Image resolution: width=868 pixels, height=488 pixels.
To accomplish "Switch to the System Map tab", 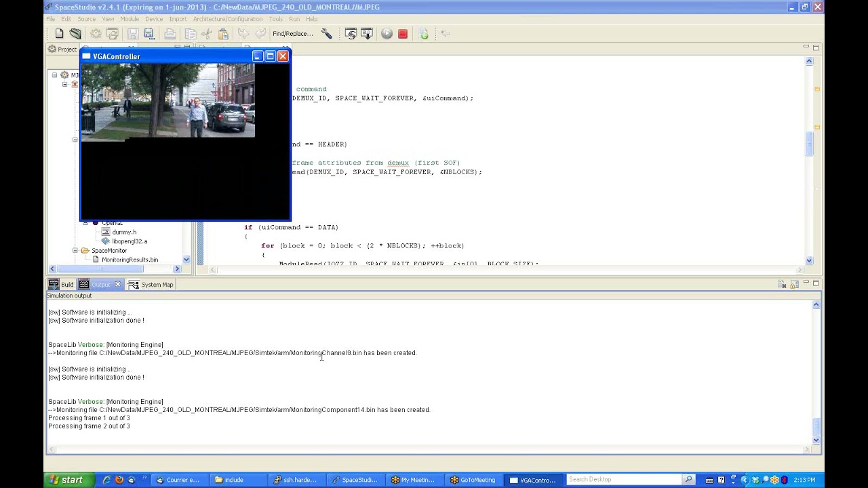I will tap(151, 285).
